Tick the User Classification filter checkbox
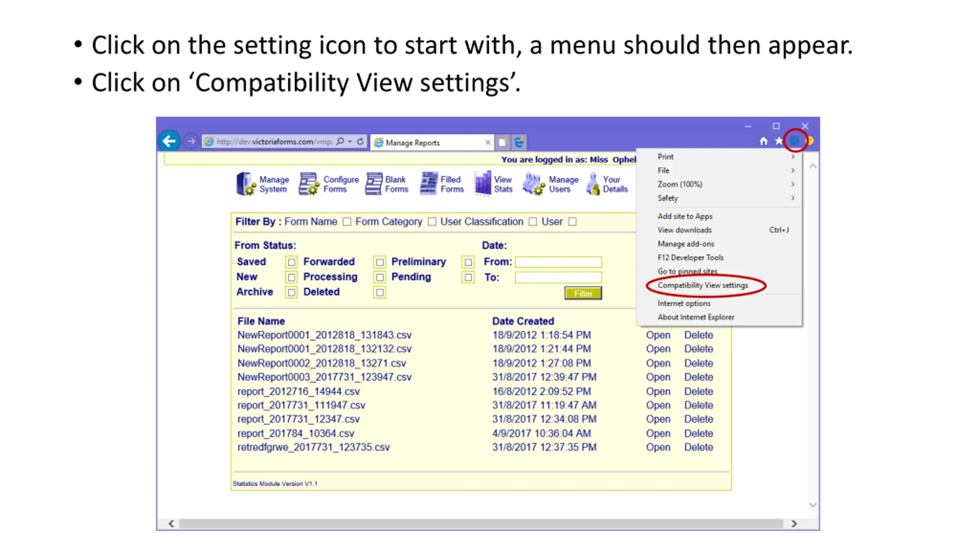 [x=532, y=222]
